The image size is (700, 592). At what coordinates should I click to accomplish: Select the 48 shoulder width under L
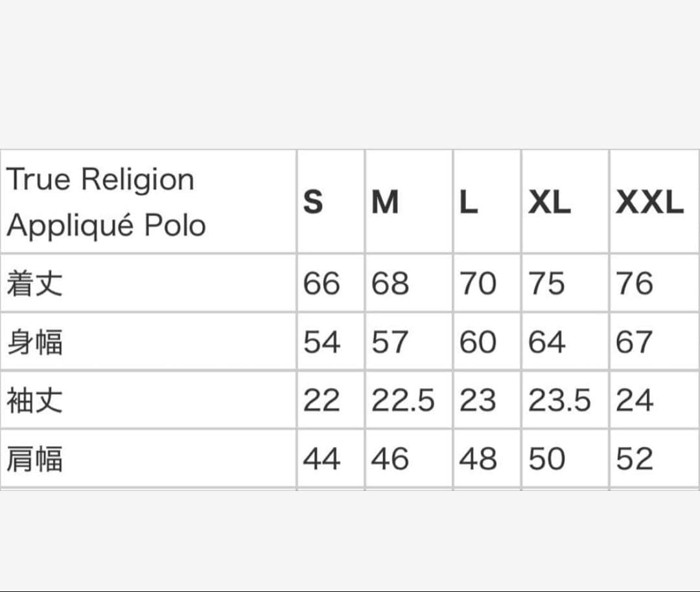pos(478,459)
